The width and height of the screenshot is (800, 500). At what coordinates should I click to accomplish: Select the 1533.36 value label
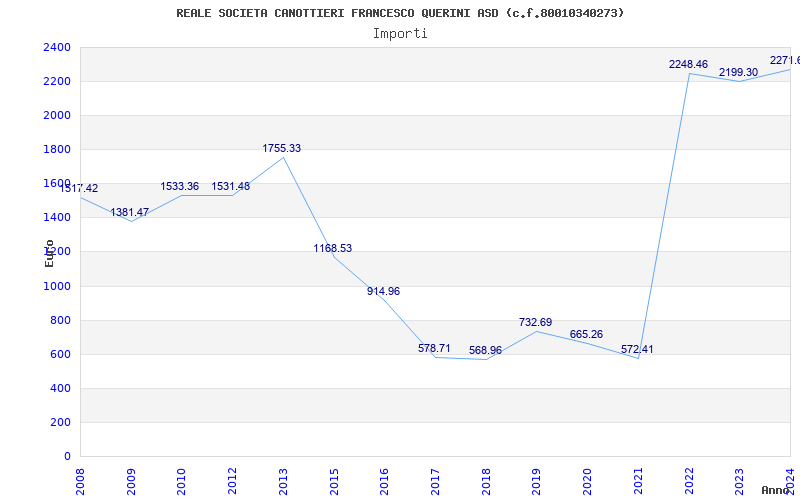180,186
